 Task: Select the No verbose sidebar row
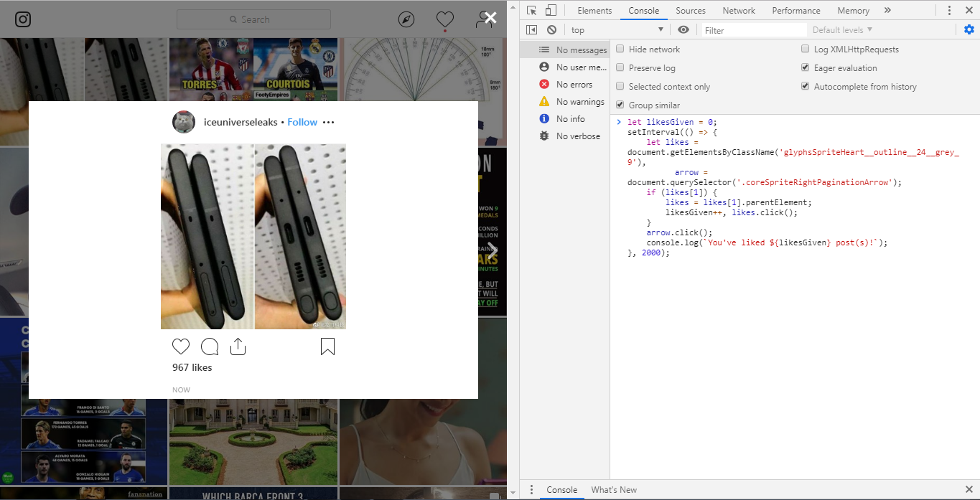click(x=565, y=136)
